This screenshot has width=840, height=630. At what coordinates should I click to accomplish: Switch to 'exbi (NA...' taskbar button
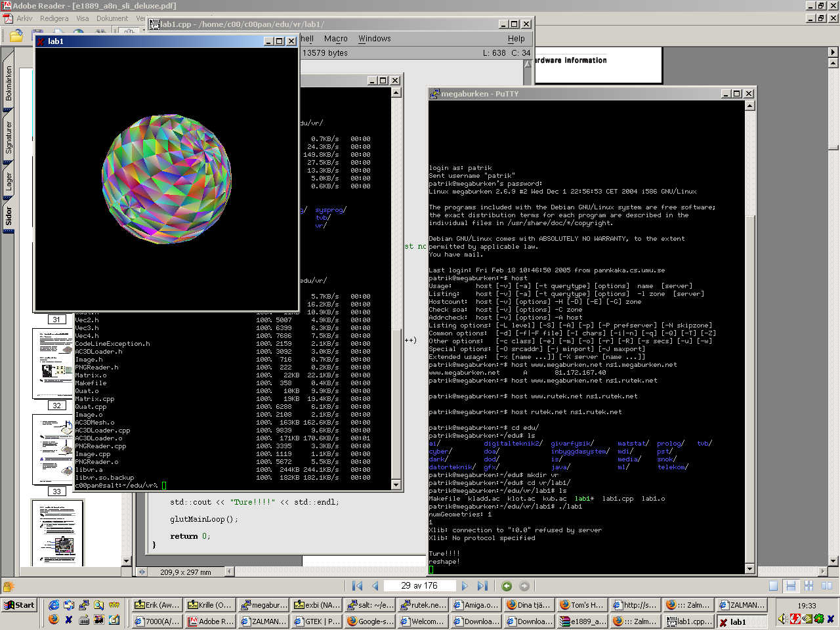pyautogui.click(x=316, y=605)
